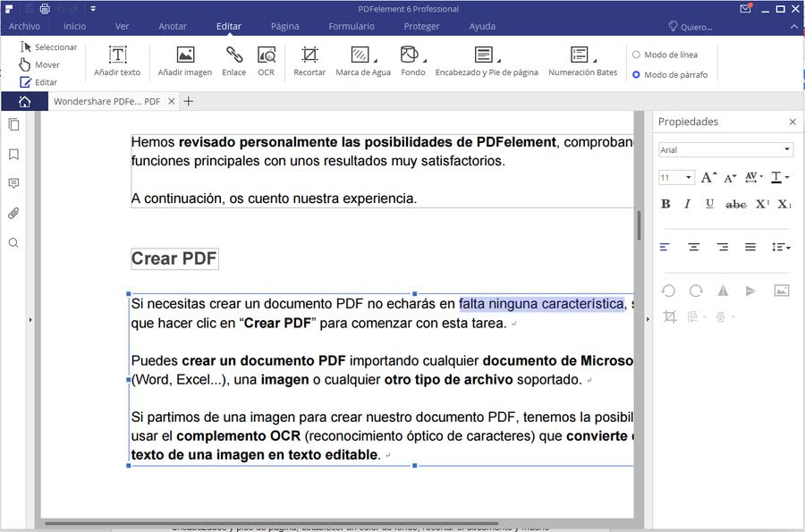
Task: Increase font size button
Action: tap(708, 178)
